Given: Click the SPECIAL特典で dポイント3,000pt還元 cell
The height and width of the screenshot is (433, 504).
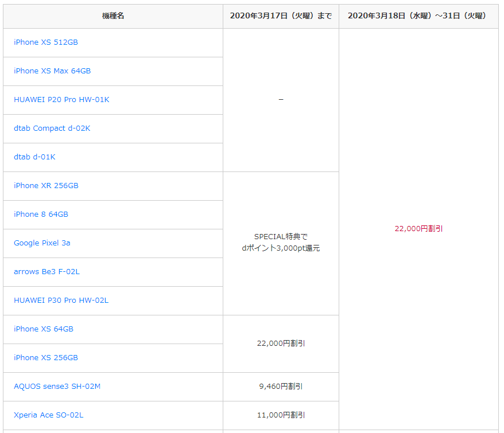Looking at the screenshot, I should coord(281,243).
